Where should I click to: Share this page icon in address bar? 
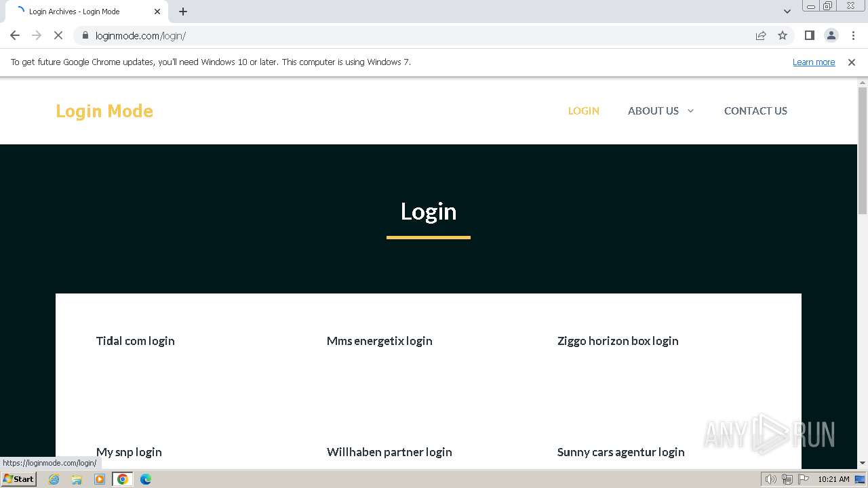[x=761, y=35]
